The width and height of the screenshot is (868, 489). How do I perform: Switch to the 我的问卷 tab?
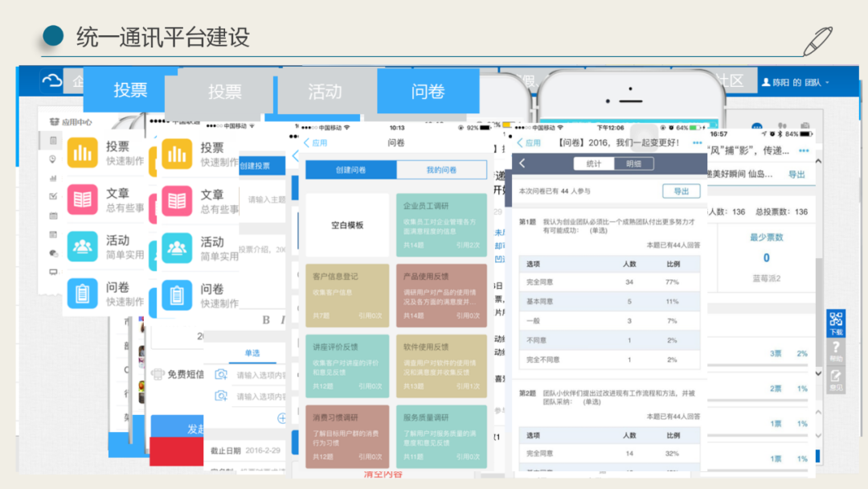click(441, 170)
